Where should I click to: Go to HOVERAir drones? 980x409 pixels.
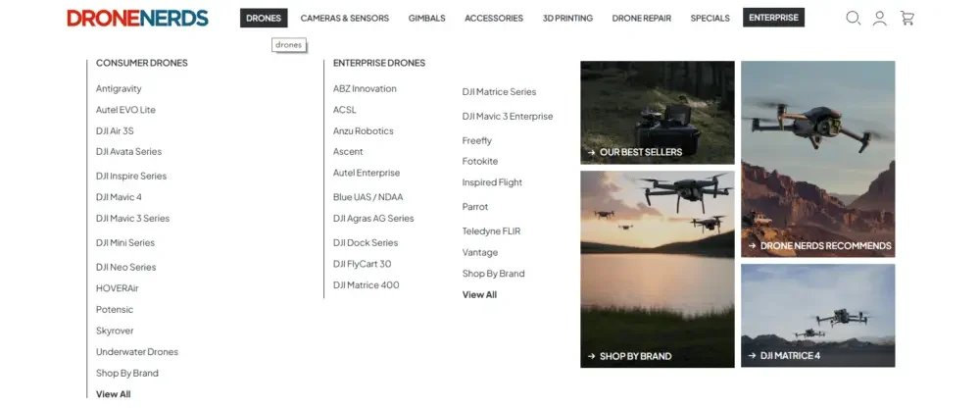[x=118, y=289]
